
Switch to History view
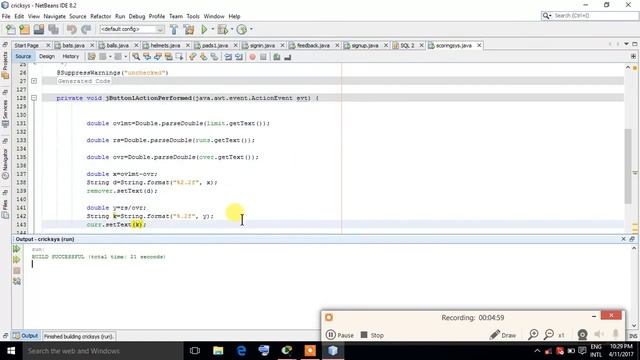point(71,56)
